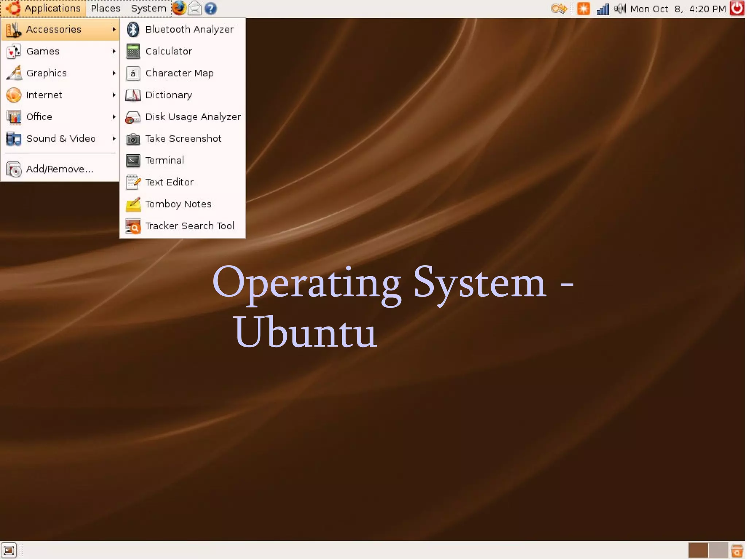Image resolution: width=747 pixels, height=560 pixels.
Task: Choose Take Screenshot menu entry
Action: tap(183, 139)
